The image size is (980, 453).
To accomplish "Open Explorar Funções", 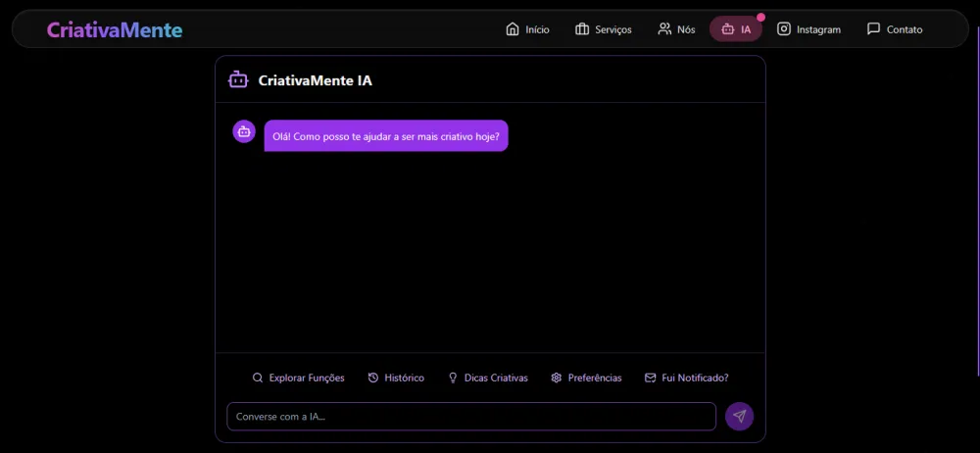I will [x=306, y=377].
